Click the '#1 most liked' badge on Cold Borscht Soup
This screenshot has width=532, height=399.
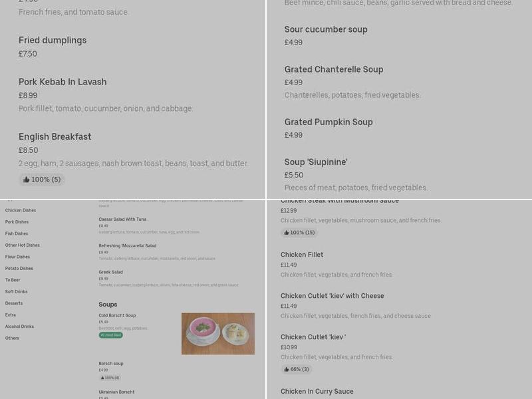pyautogui.click(x=111, y=335)
